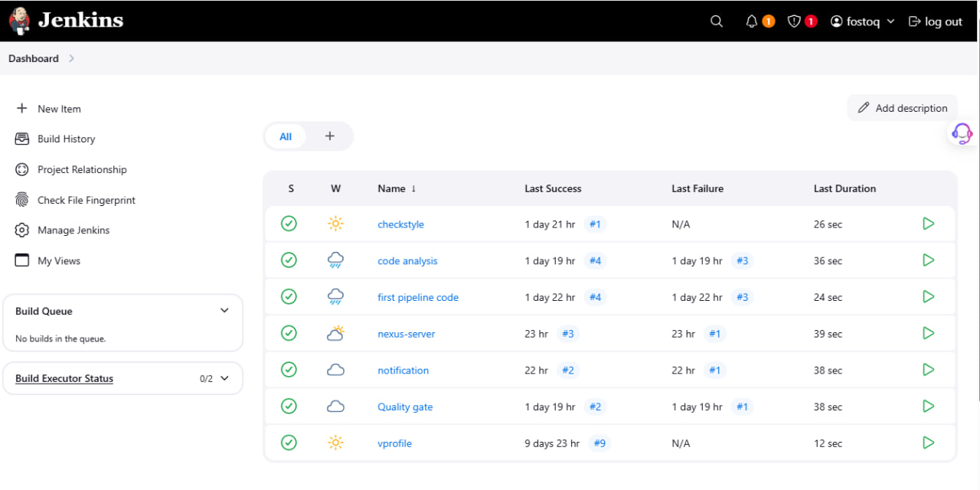Add a new view with plus tab
Image resolution: width=980 pixels, height=490 pixels.
pyautogui.click(x=330, y=136)
